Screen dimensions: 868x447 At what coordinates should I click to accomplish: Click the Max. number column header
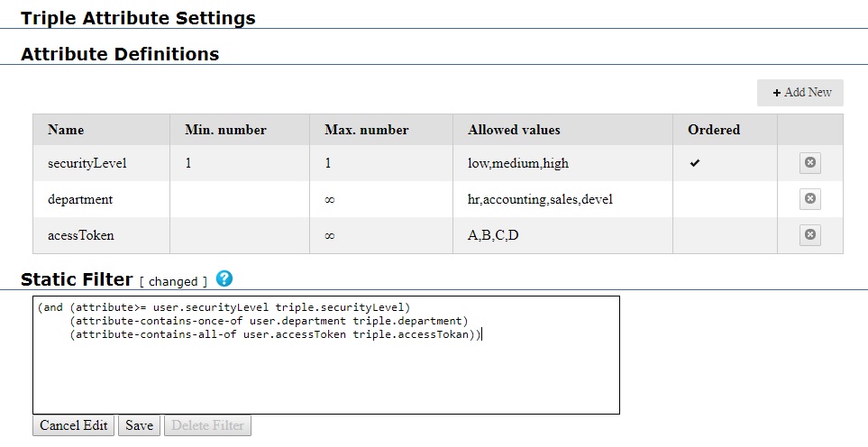click(366, 130)
